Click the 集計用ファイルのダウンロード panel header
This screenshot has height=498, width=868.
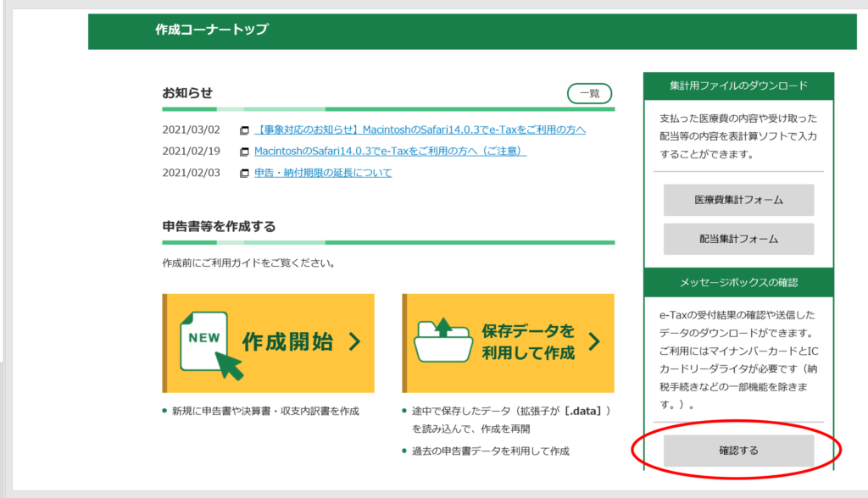[x=738, y=86]
